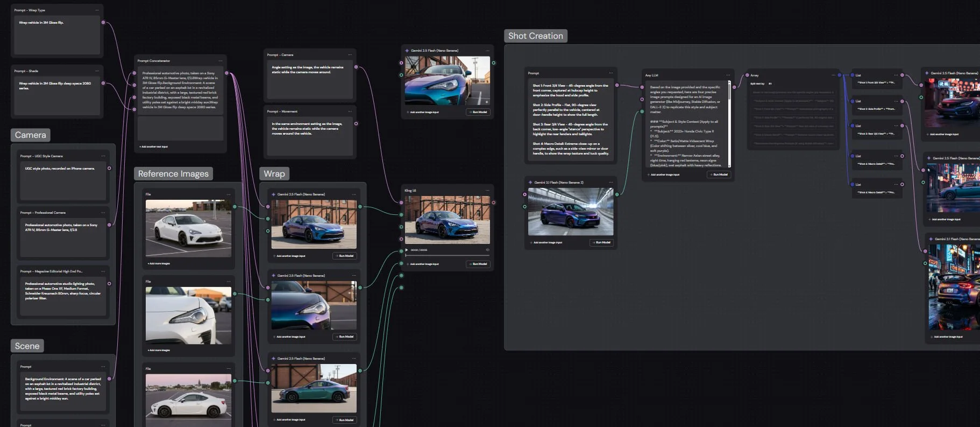
Task: Run Model on the green car Gemini node
Action: (345, 420)
